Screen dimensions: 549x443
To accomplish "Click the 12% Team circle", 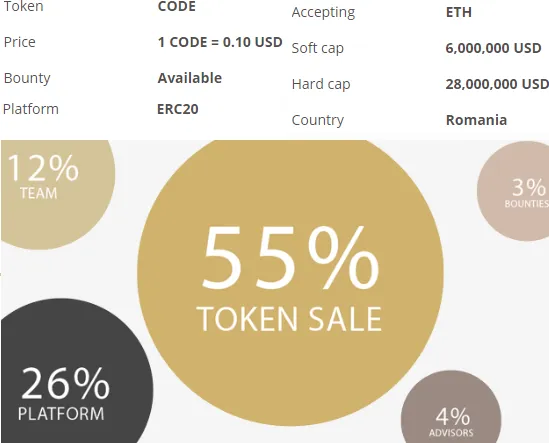I will click(58, 195).
